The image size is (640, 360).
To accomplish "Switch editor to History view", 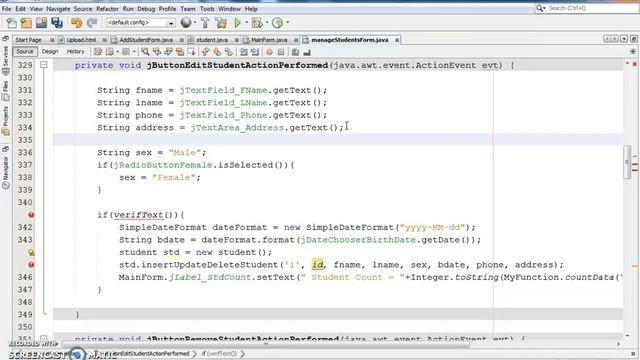I will [76, 51].
